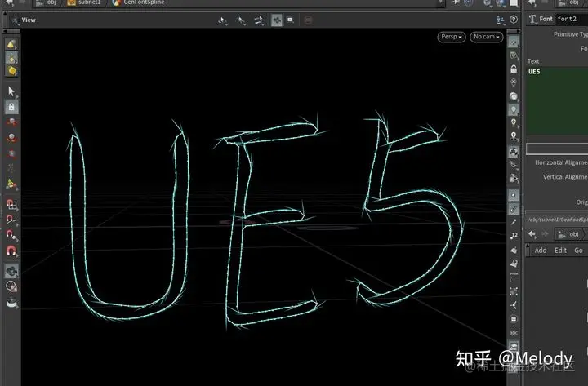Image resolution: width=588 pixels, height=386 pixels.
Task: Select the /obj/subnet1/GenFontSpline network tab
Action: 557,220
